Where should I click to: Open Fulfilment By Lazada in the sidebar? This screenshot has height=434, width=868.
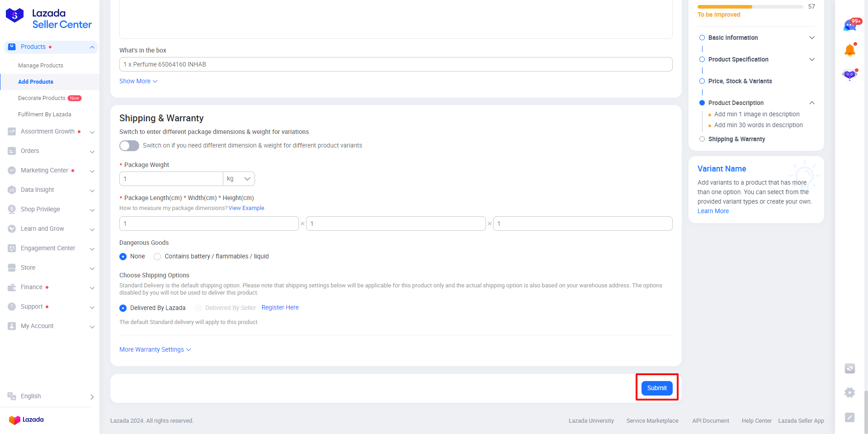point(45,114)
